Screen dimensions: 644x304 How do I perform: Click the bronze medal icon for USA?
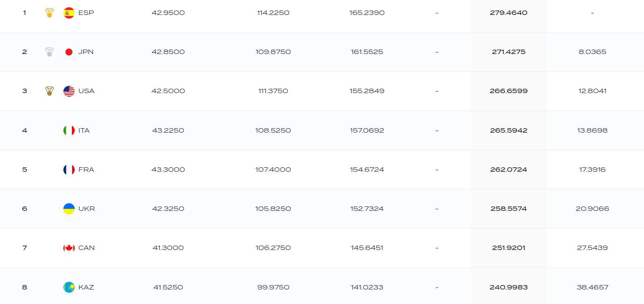point(50,91)
